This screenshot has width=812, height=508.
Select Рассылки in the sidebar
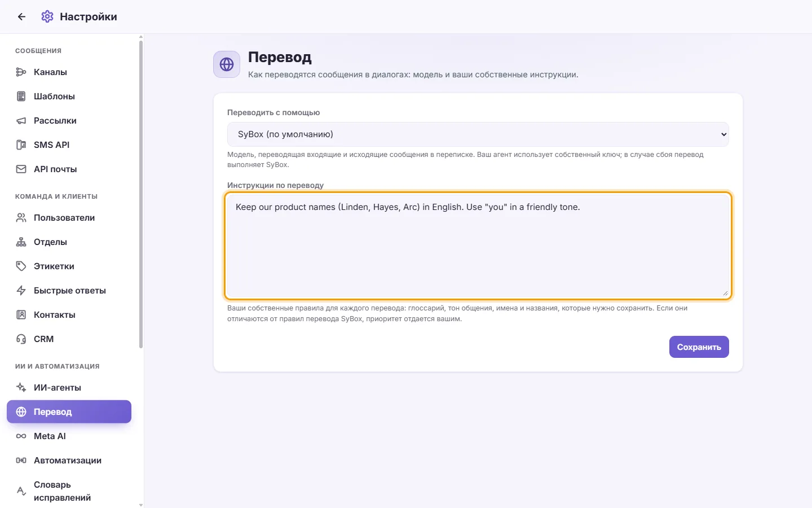point(69,121)
